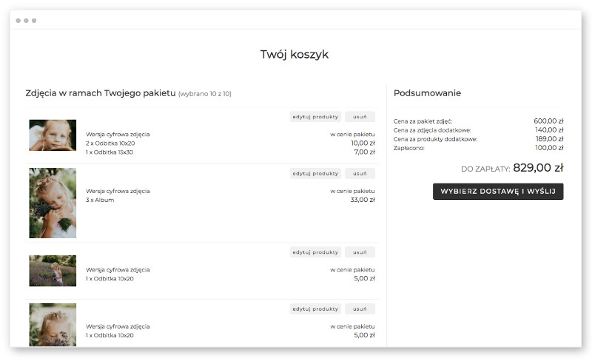Click "edytuj produkty" for the first photo
Image resolution: width=592 pixels, height=364 pixels.
pyautogui.click(x=315, y=117)
